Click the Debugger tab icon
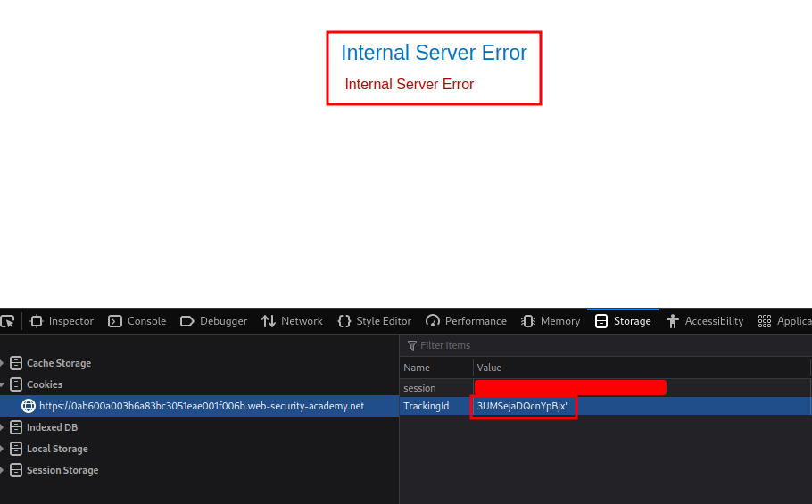Screen dimensions: 812x504 coord(187,321)
